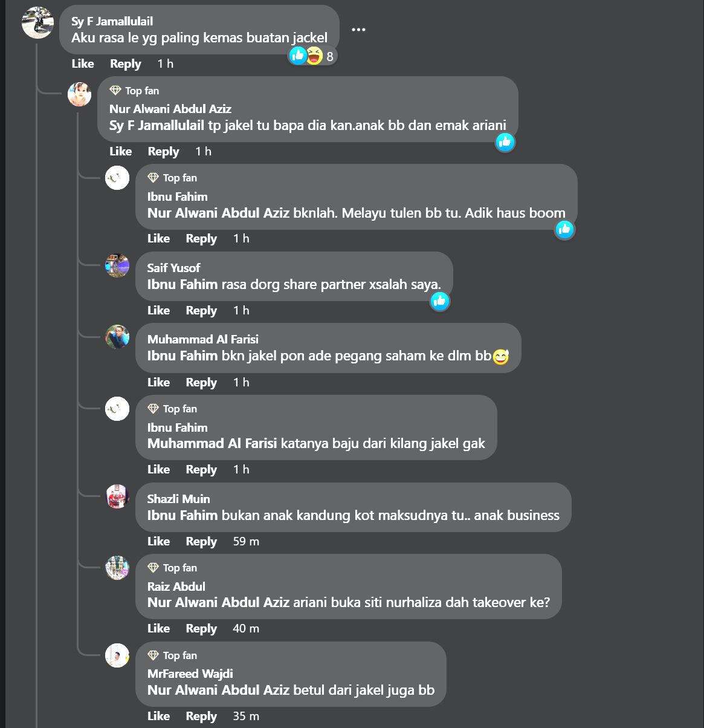Click the like reaction icon on Ibnu Fahim's reply
Viewport: 704px width, 728px height.
coord(564,230)
